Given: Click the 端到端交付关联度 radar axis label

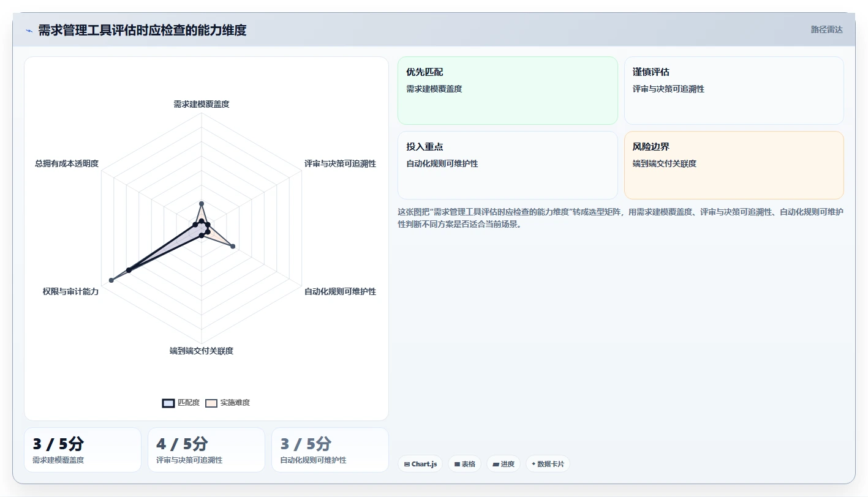Looking at the screenshot, I should point(202,351).
